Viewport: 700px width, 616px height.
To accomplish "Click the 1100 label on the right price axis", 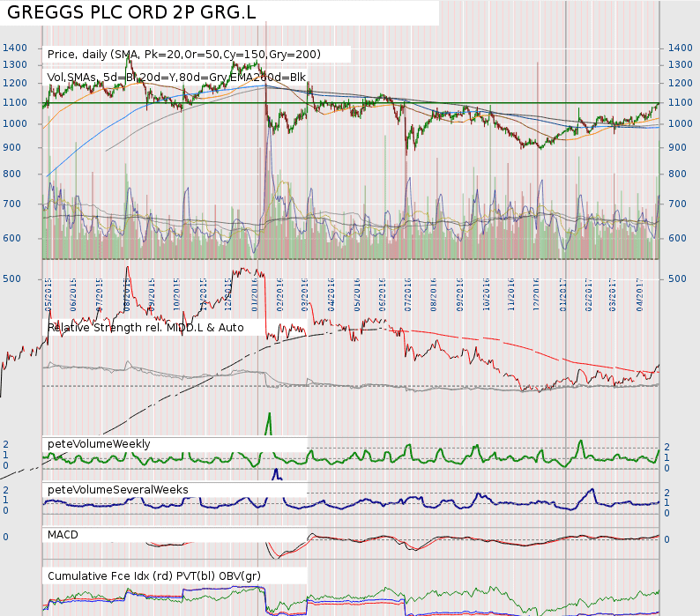I will tap(680, 102).
